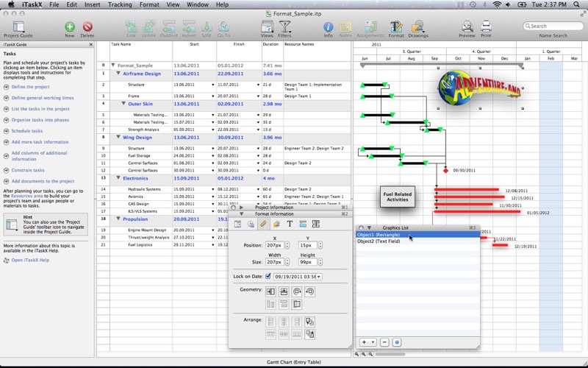Screen dimensions: 588x368
Task: Collapse the Electronics summary task
Action: click(x=118, y=178)
